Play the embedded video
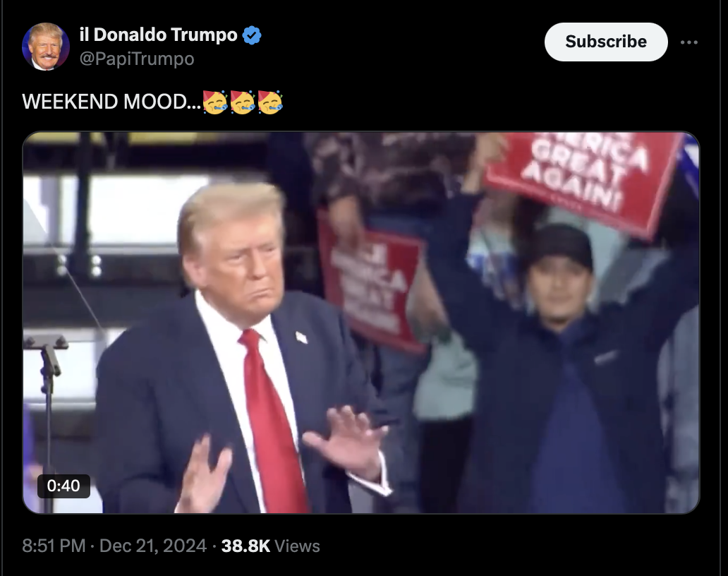 click(x=360, y=323)
